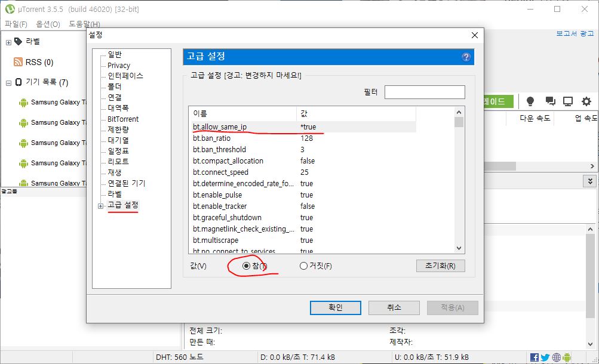This screenshot has width=599, height=364.
Task: Select 재생 in settings tree
Action: coord(115,172)
